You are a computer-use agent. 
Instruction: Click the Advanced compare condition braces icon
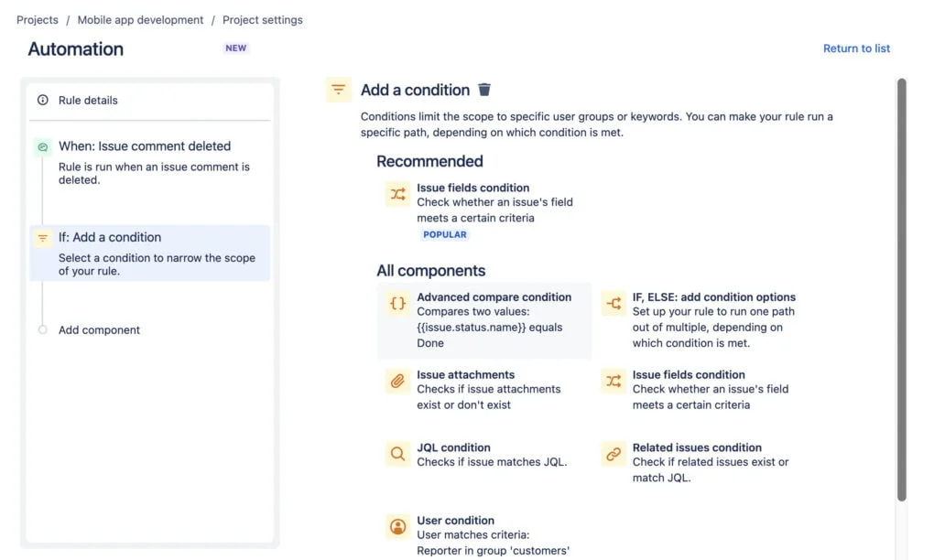[x=398, y=304]
